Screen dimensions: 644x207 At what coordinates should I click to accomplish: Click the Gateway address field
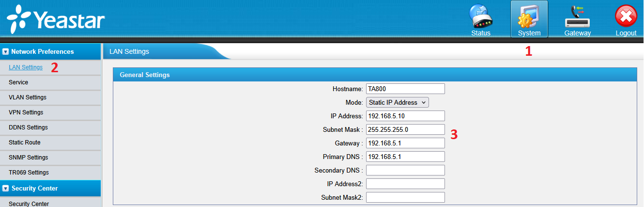(x=405, y=143)
